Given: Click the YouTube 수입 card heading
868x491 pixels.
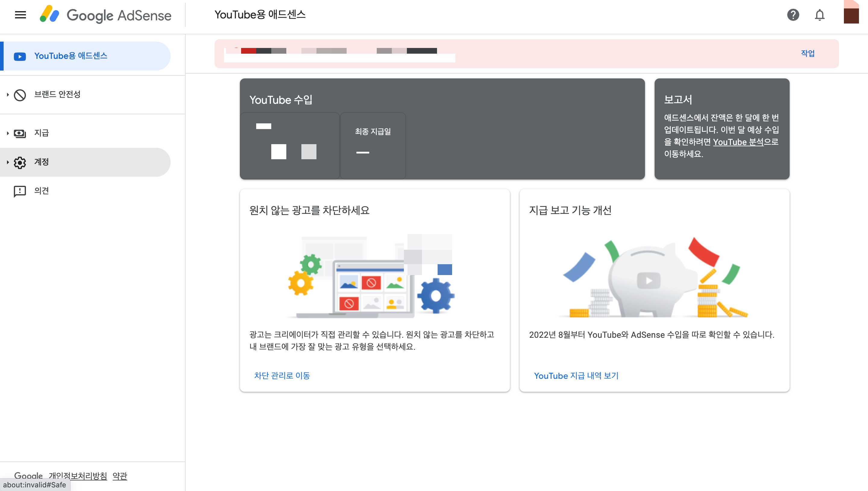Looking at the screenshot, I should click(281, 100).
